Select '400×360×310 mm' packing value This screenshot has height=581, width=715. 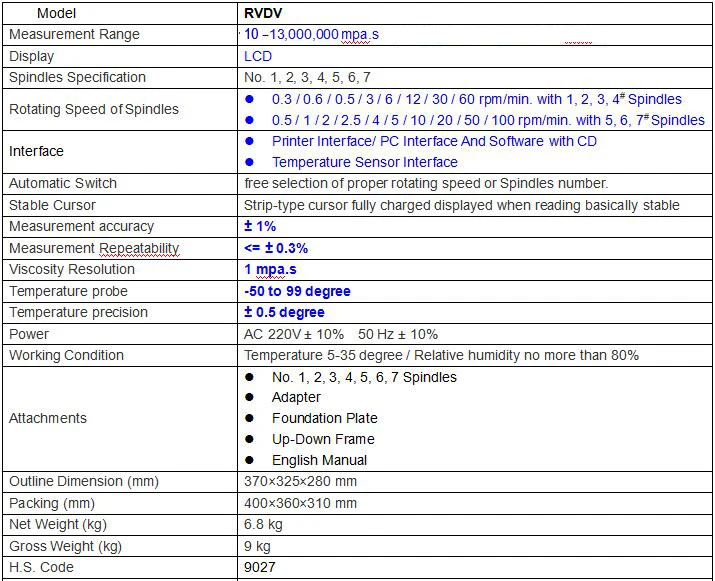coord(301,503)
